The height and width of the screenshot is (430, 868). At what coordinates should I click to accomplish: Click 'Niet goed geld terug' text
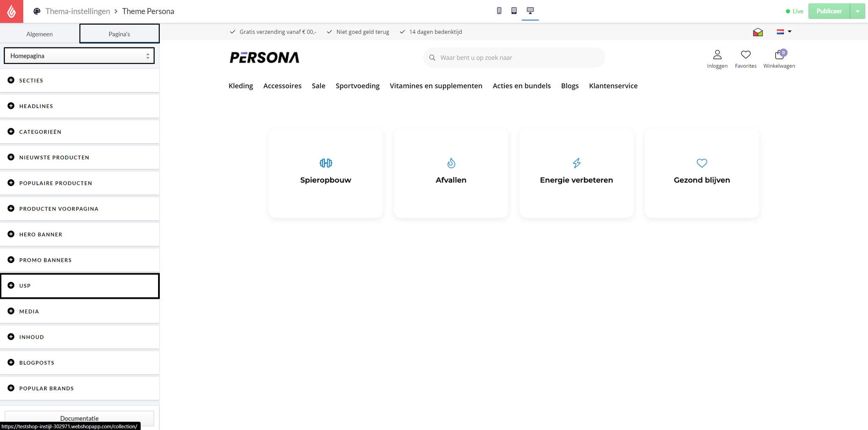363,32
